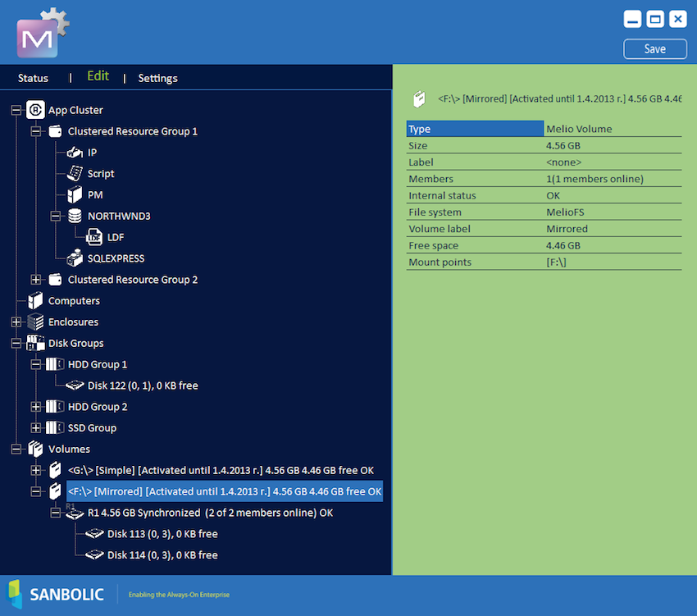Click the R1 mirror set icon
697x616 pixels.
75,513
